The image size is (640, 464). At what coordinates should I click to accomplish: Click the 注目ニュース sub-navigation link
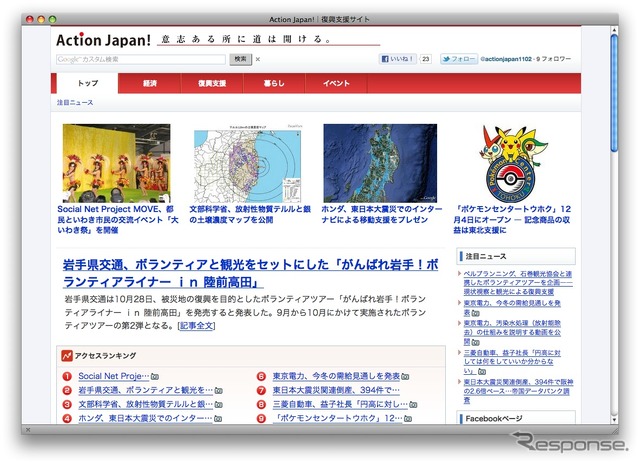point(75,102)
